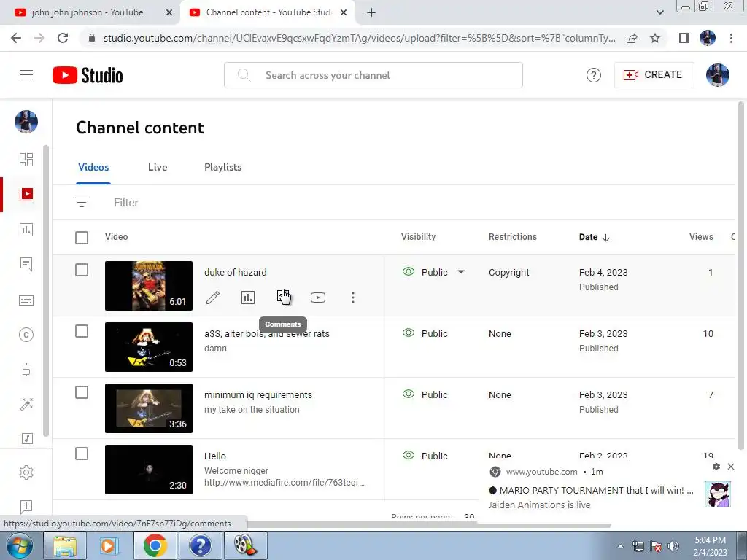Open the channel avatar in left sidebar
The height and width of the screenshot is (560, 747).
click(x=26, y=122)
